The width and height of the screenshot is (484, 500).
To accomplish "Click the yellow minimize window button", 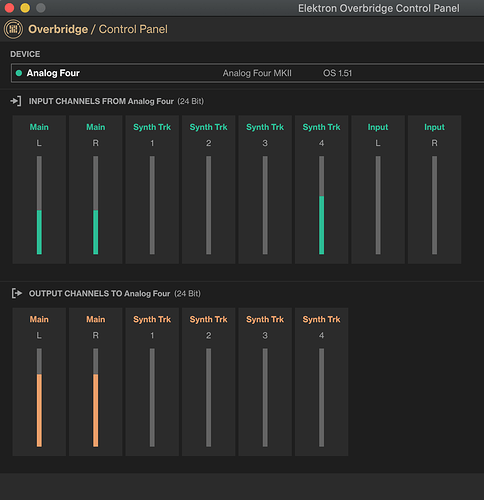I will pos(25,8).
